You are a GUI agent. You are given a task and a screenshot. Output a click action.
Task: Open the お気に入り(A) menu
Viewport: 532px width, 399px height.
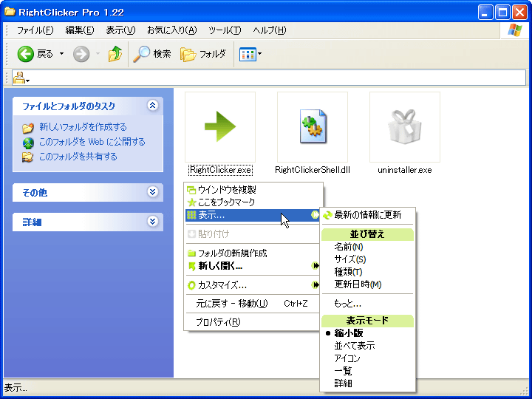point(171,30)
